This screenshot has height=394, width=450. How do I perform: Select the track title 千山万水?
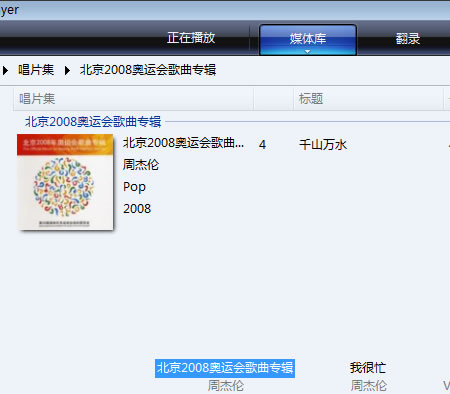(323, 145)
